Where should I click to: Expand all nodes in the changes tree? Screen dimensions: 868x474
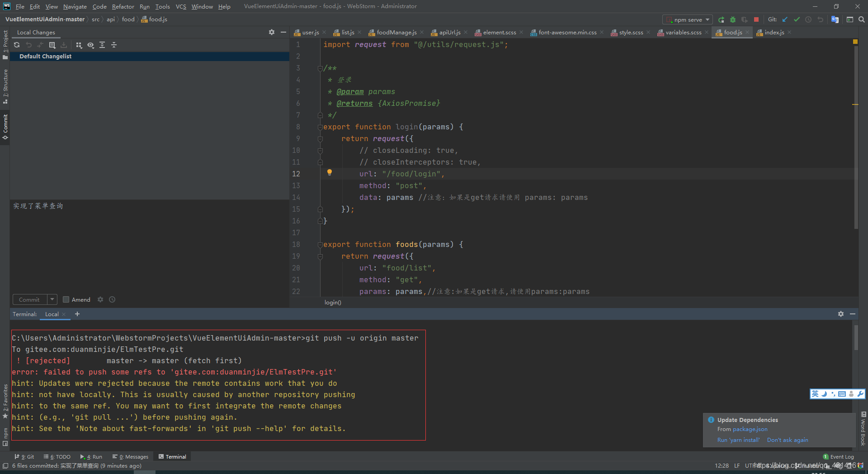click(x=102, y=45)
